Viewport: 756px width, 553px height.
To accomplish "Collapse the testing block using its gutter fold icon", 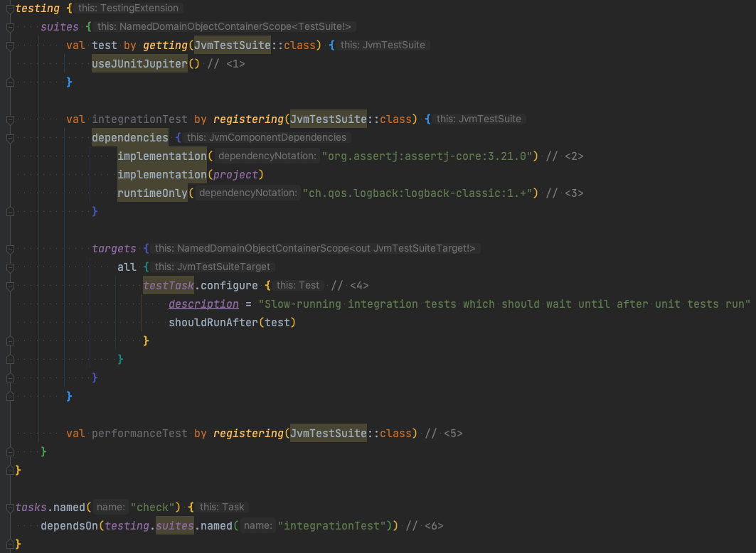I will (10, 9).
